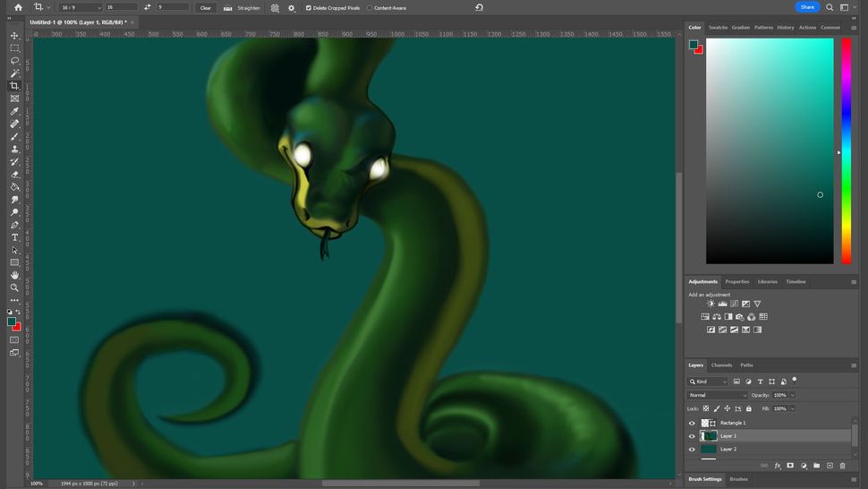The width and height of the screenshot is (868, 489).
Task: Add a Gradient Map adjustment
Action: pyautogui.click(x=757, y=330)
